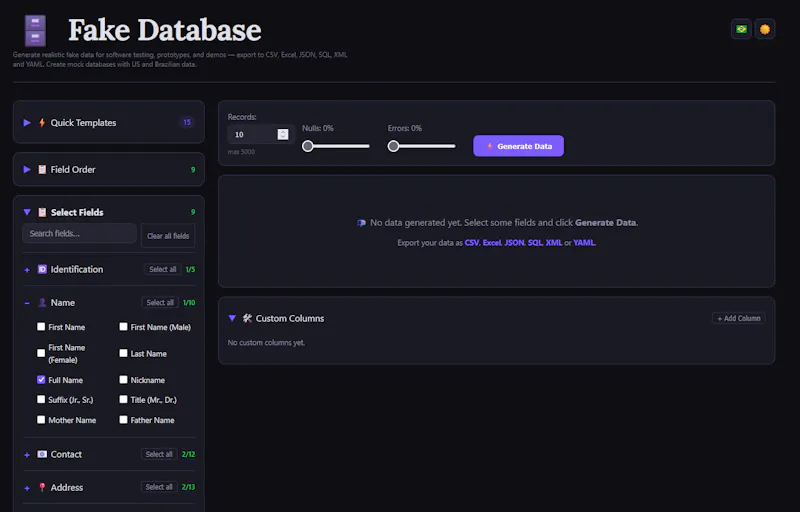Collapse the Name group minus sign
Screen dimensions: 800x512
(27, 303)
